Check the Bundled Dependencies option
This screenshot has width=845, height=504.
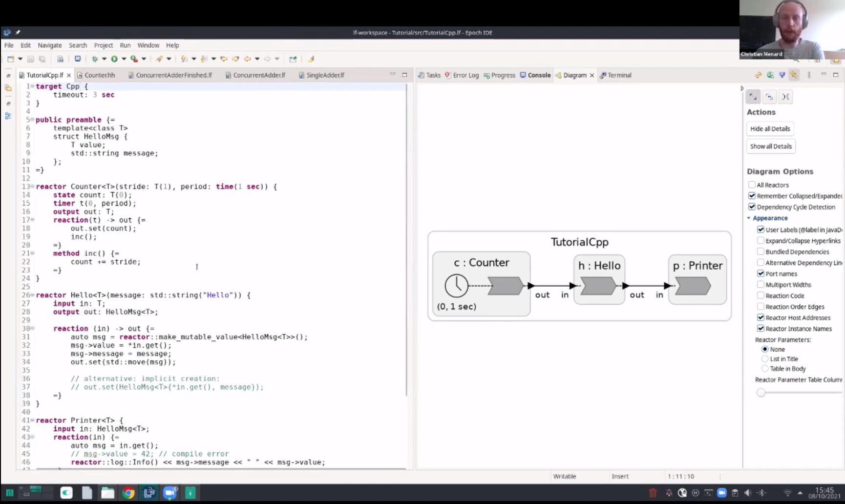pyautogui.click(x=760, y=252)
